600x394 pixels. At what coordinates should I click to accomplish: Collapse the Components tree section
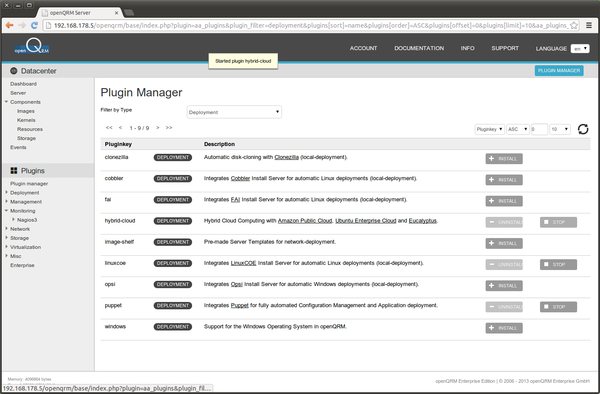[x=6, y=102]
